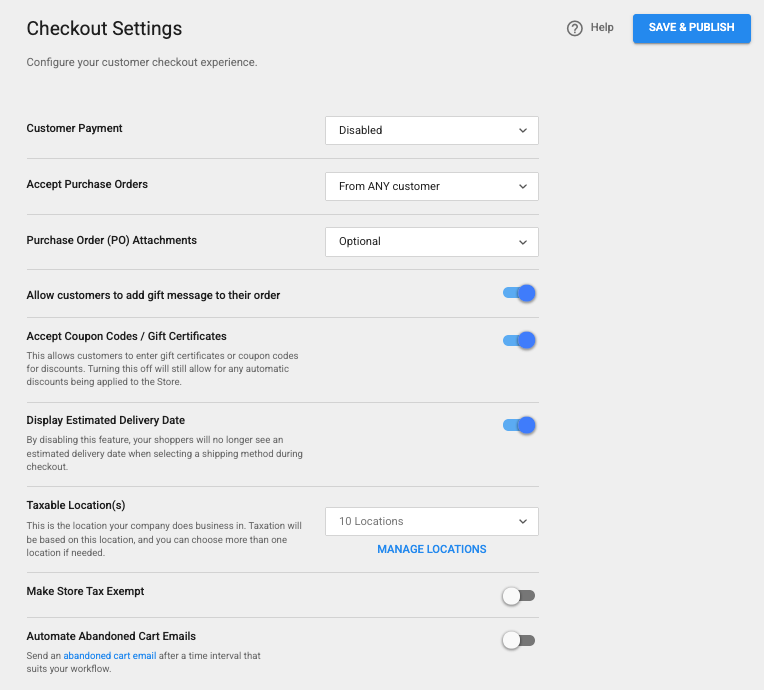Click the Manage Locations link
This screenshot has width=764, height=690.
432,549
